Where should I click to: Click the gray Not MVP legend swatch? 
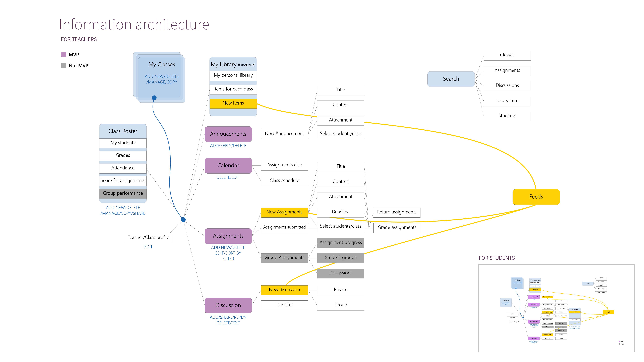[63, 65]
